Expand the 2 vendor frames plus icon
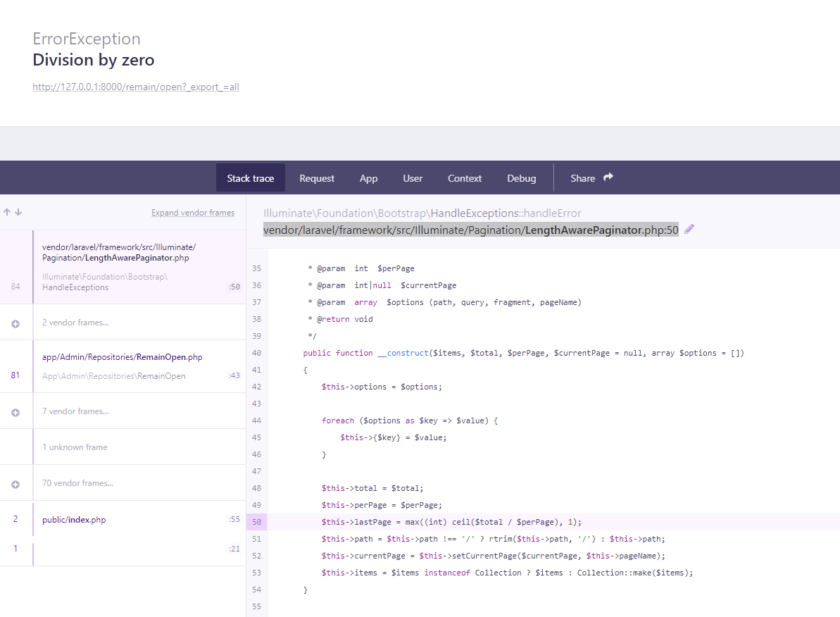Viewport: 840px width, 617px height. coord(15,324)
